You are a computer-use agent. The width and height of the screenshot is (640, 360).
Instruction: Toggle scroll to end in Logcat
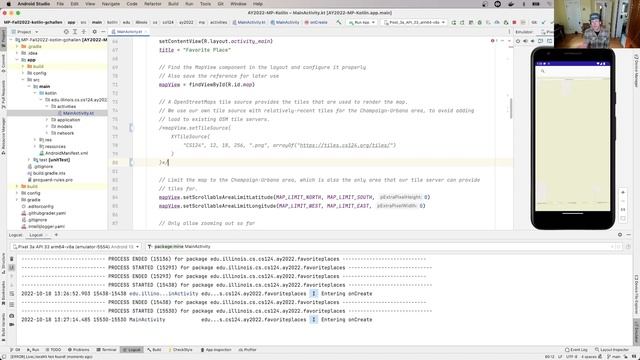[11, 268]
